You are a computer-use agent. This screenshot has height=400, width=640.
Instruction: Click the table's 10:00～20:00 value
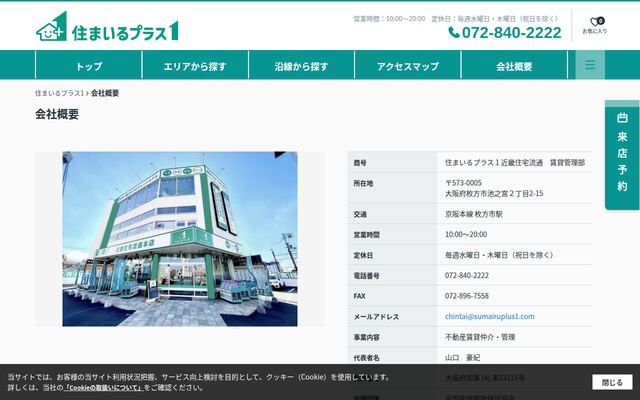pos(466,234)
